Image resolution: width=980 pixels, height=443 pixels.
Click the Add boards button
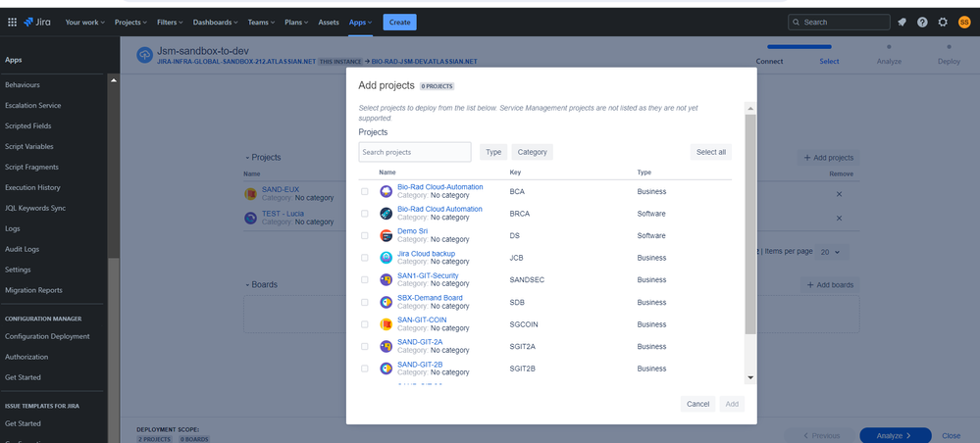830,284
